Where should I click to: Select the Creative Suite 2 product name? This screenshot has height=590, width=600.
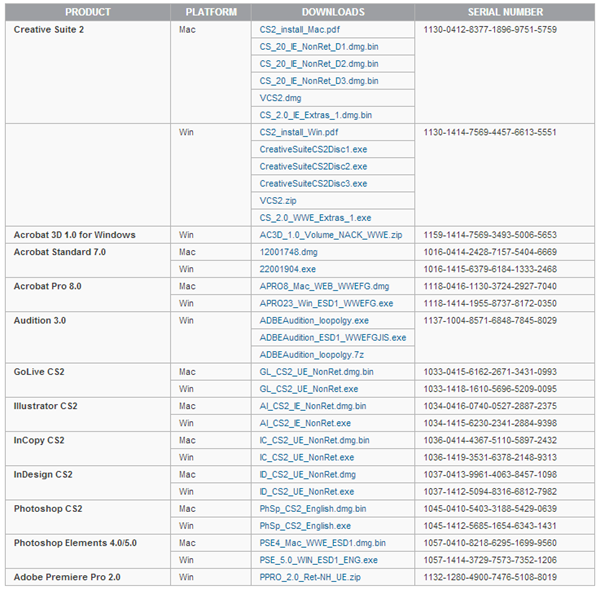tap(49, 29)
